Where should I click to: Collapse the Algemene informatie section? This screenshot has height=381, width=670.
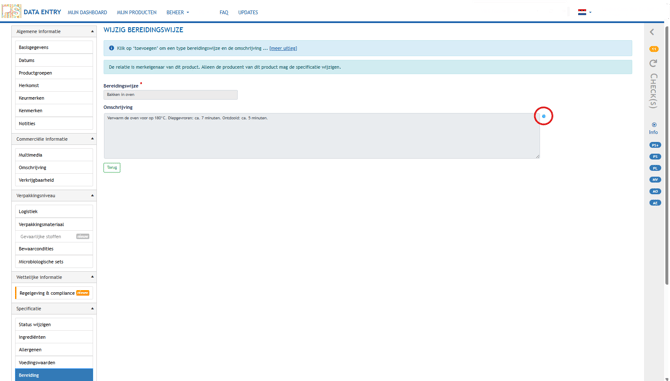pyautogui.click(x=92, y=32)
